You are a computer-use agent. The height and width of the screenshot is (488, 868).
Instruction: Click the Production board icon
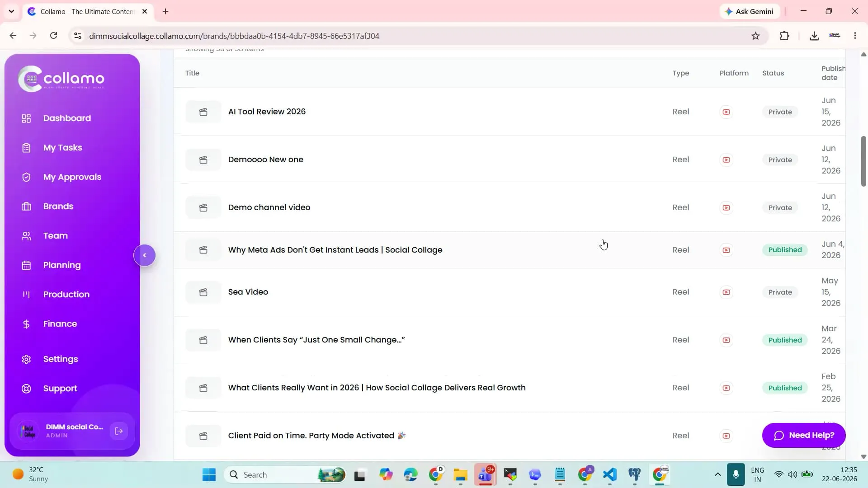[x=26, y=295]
